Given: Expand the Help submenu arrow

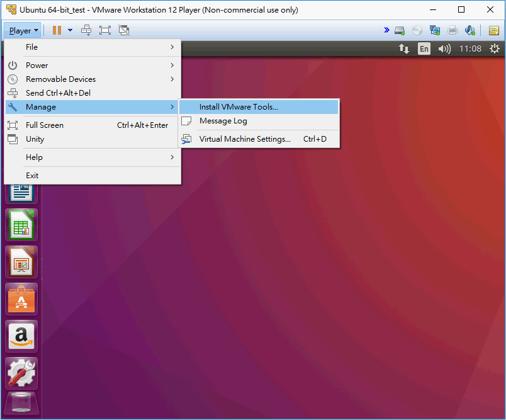Looking at the screenshot, I should (172, 157).
